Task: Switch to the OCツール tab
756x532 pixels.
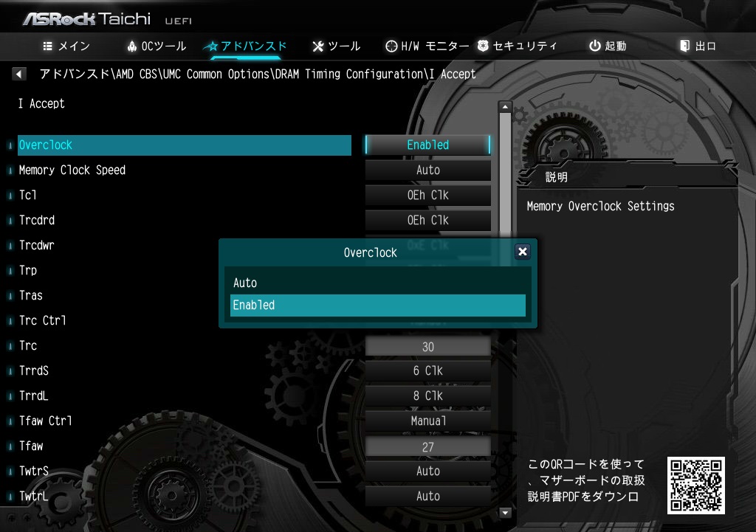Action: point(157,46)
